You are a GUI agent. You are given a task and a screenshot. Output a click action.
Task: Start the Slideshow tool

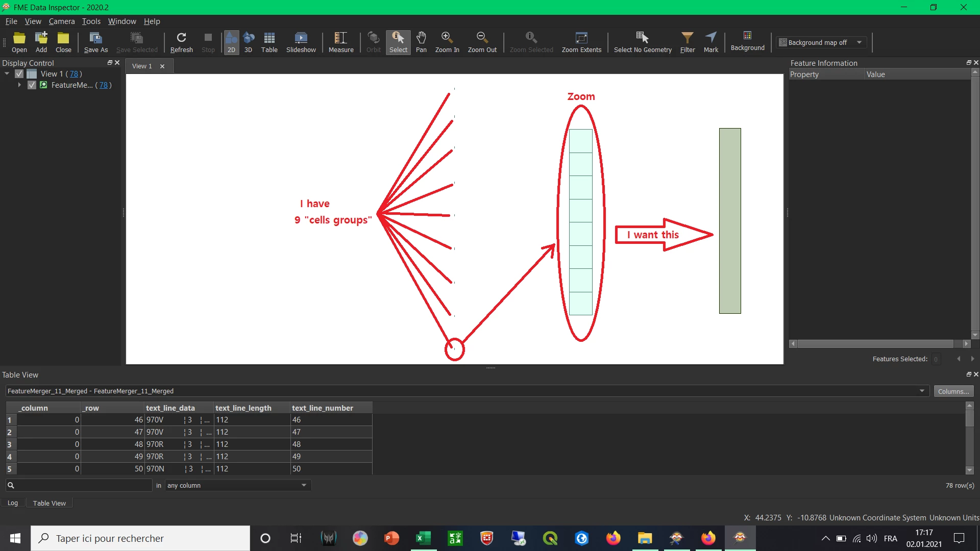(x=301, y=42)
